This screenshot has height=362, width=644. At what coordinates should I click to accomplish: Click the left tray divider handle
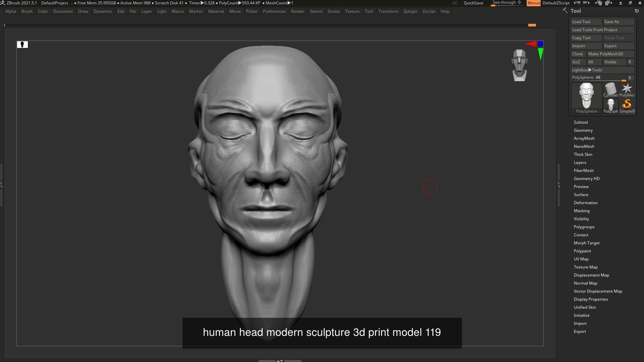click(x=2, y=185)
